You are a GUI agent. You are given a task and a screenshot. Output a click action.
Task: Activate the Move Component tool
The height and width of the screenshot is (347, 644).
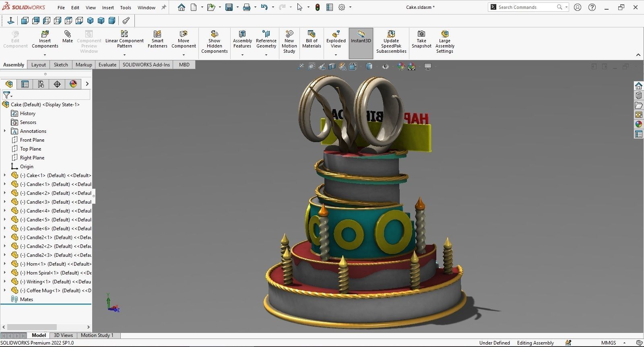point(184,39)
